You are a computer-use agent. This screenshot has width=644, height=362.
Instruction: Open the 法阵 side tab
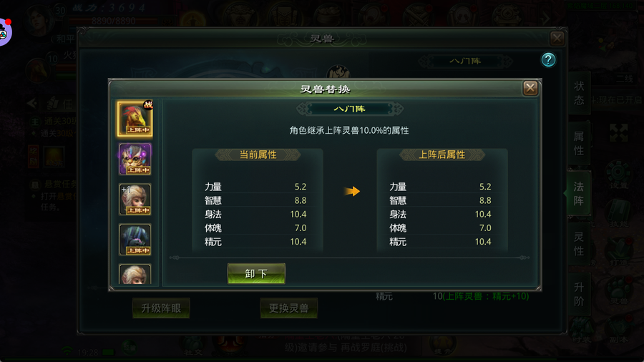pyautogui.click(x=579, y=193)
